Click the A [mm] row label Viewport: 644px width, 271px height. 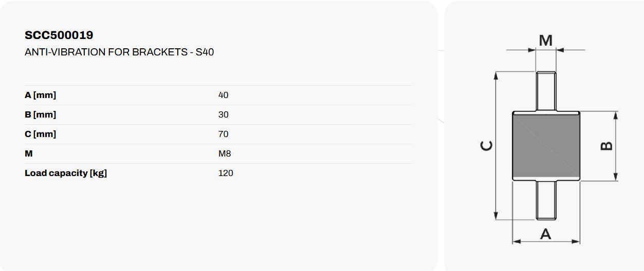coord(40,95)
